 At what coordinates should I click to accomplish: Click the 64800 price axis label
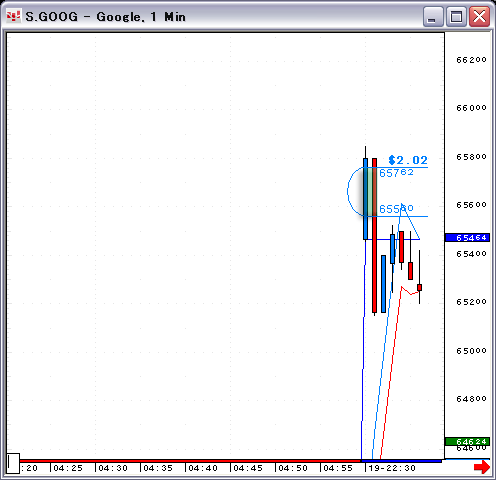click(471, 399)
